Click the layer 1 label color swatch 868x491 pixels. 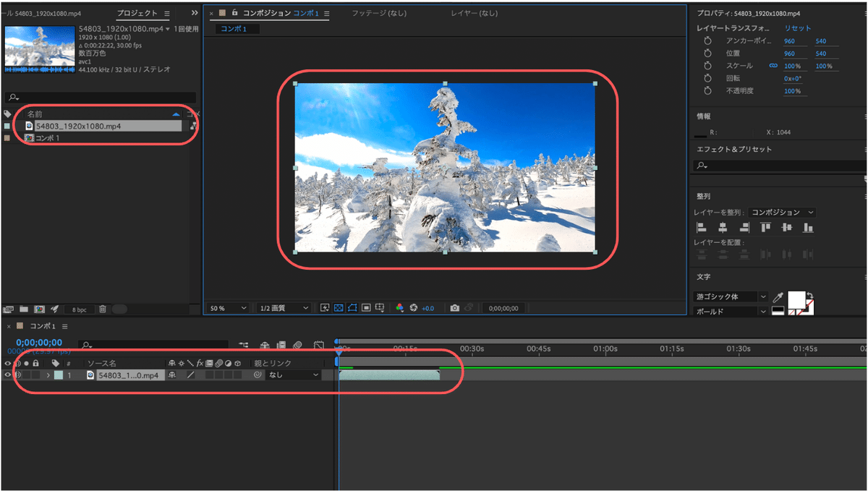click(x=59, y=375)
